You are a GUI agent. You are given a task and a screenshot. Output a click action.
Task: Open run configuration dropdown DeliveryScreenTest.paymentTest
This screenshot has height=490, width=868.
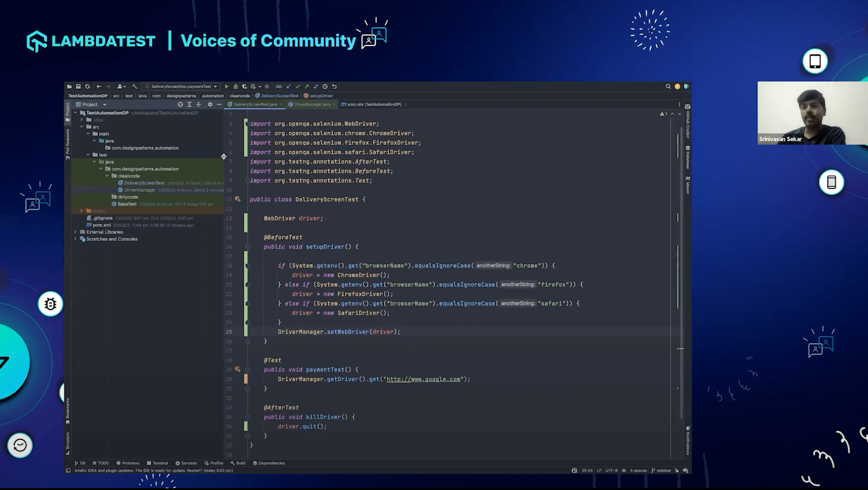point(181,86)
